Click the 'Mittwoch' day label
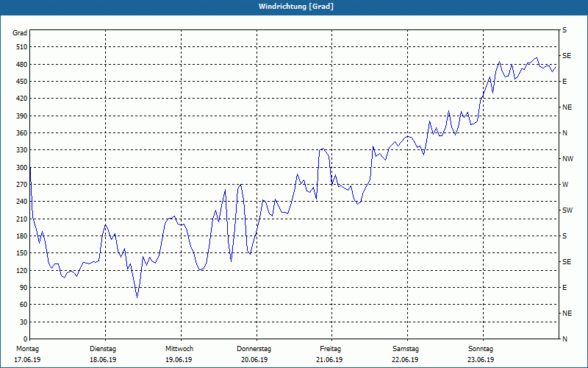 click(179, 349)
